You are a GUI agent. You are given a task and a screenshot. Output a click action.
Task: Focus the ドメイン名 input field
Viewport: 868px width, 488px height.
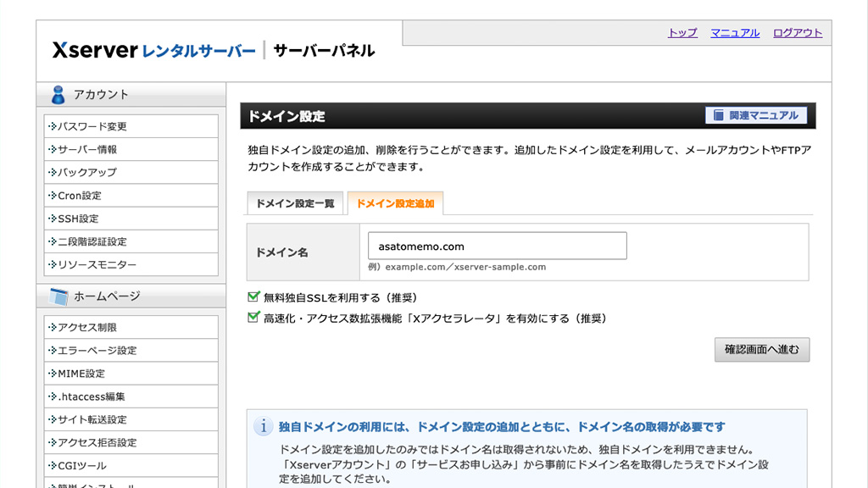coord(497,246)
